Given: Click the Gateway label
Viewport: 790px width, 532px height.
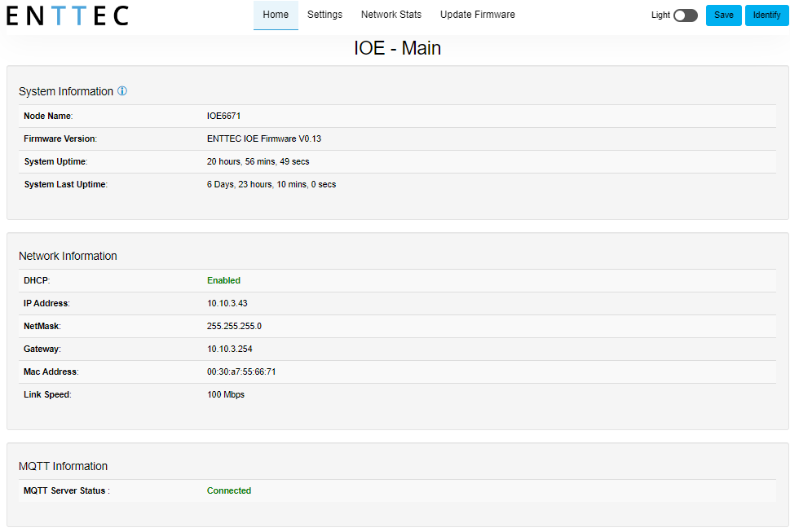Looking at the screenshot, I should [x=42, y=350].
